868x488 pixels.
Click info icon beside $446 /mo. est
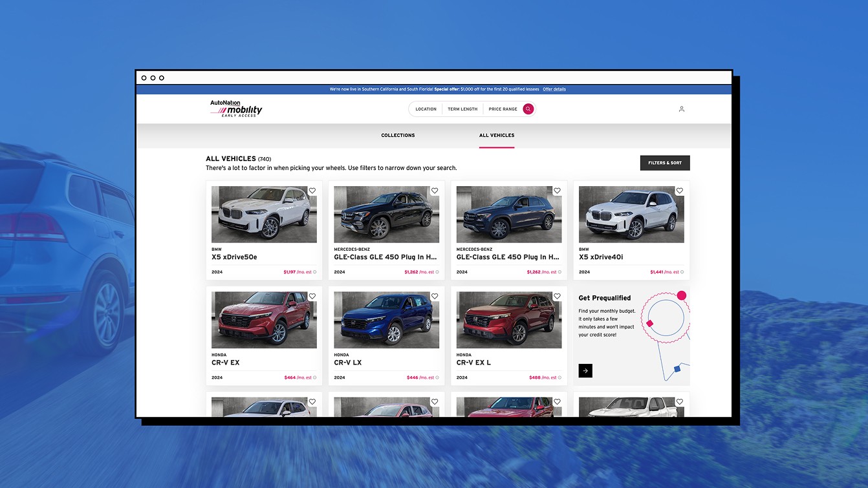437,377
